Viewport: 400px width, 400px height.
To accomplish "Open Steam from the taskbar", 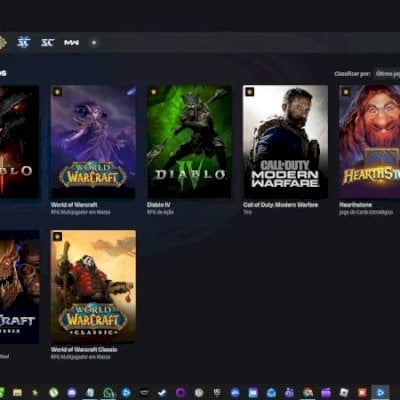I will 162,393.
